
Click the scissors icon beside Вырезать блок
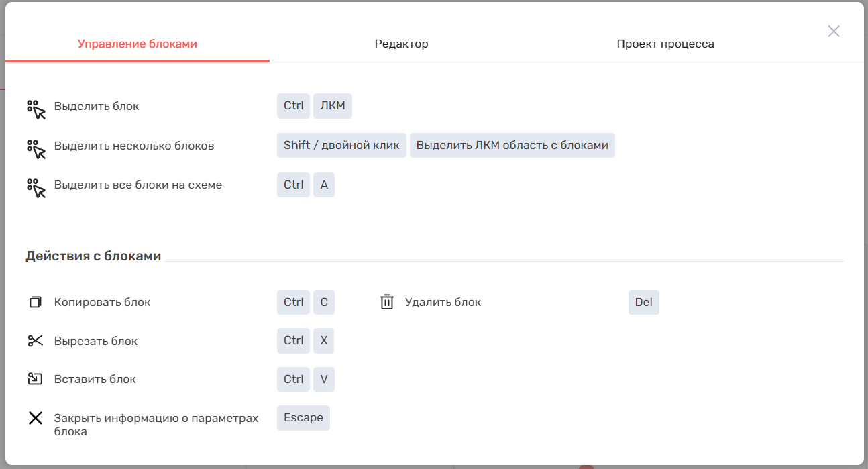click(36, 341)
